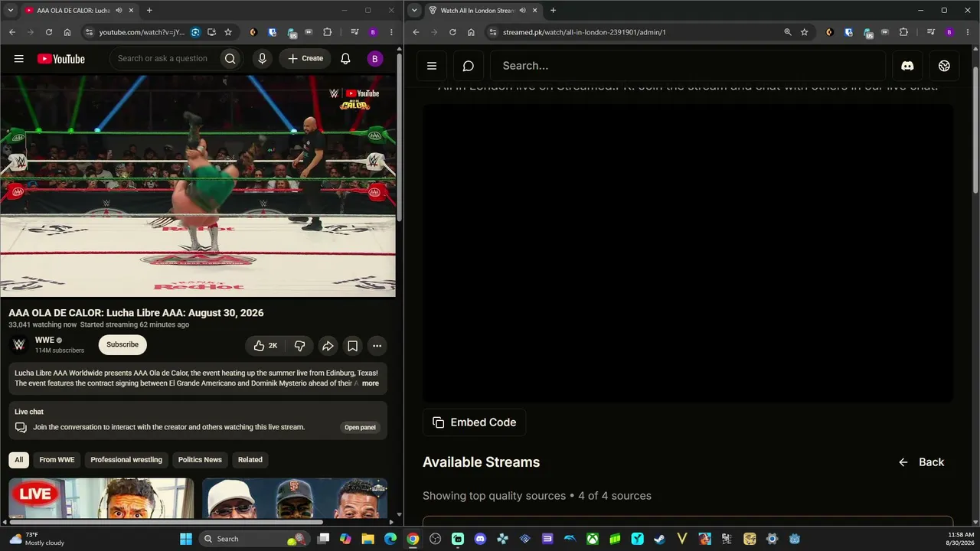The width and height of the screenshot is (980, 551).
Task: Go to the home page in Streamed window
Action: (x=471, y=32)
